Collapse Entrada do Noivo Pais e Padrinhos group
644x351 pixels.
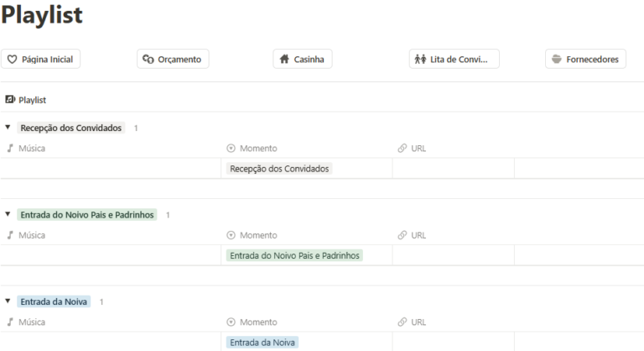click(x=8, y=214)
